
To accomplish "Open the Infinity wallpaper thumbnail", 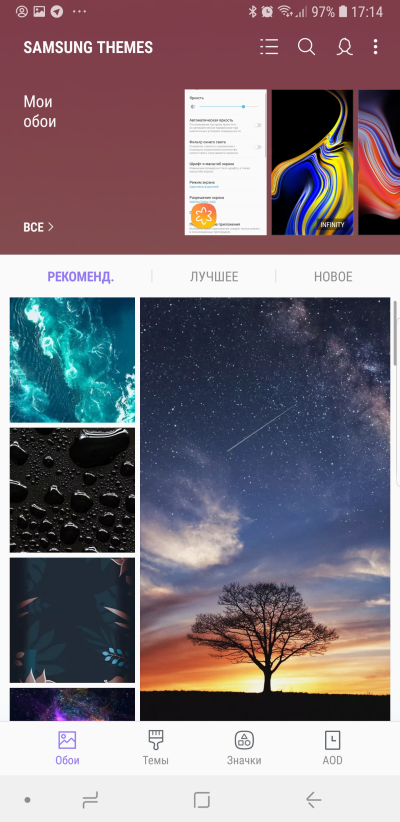I will tap(312, 162).
